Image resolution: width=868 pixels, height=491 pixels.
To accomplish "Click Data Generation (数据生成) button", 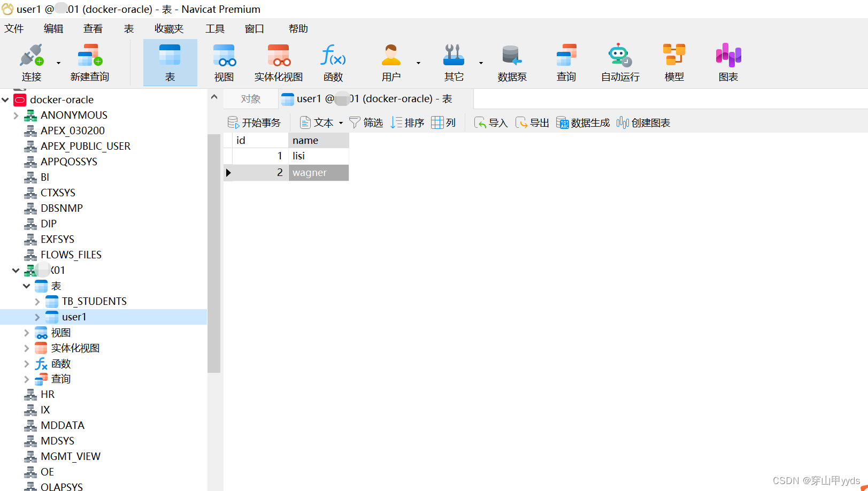I will [x=583, y=123].
